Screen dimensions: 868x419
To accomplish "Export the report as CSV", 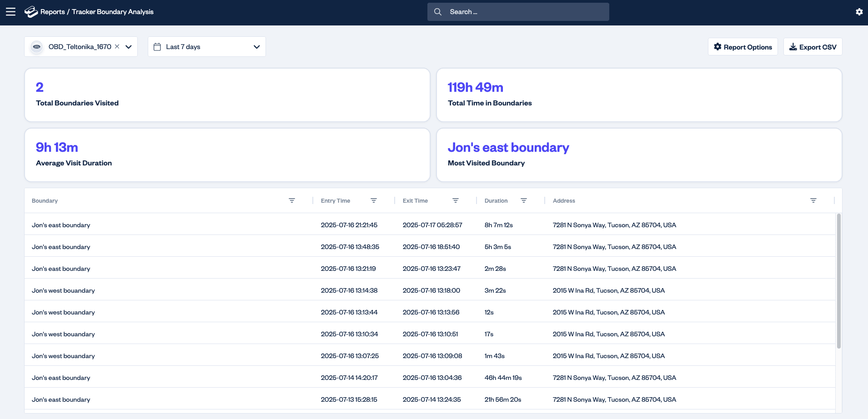I will coord(813,47).
